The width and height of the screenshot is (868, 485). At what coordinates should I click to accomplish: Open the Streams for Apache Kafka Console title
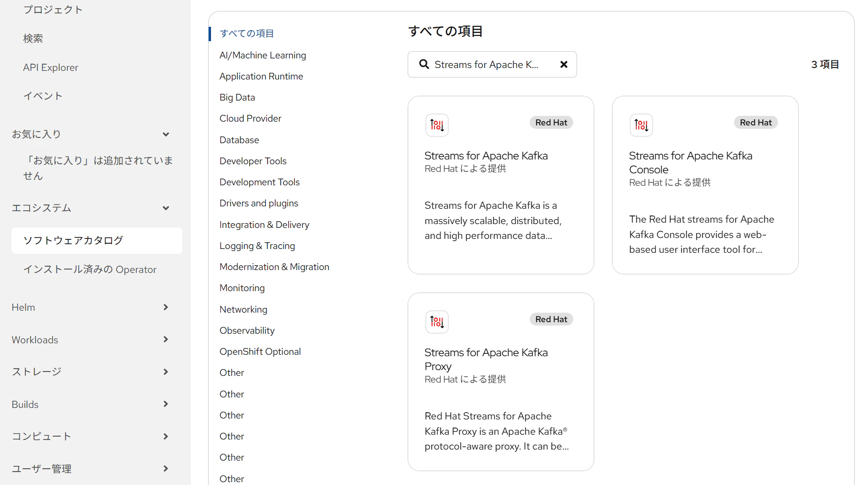[690, 163]
